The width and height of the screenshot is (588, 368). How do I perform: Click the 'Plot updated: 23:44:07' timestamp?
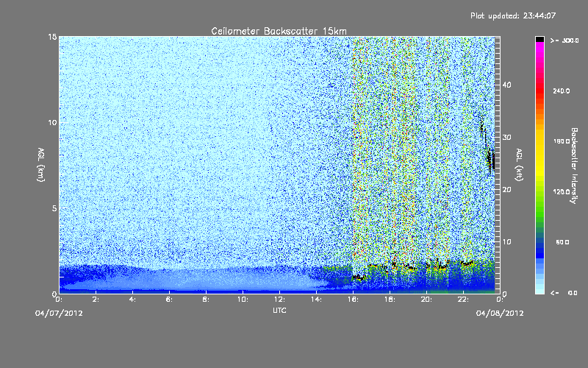[513, 15]
